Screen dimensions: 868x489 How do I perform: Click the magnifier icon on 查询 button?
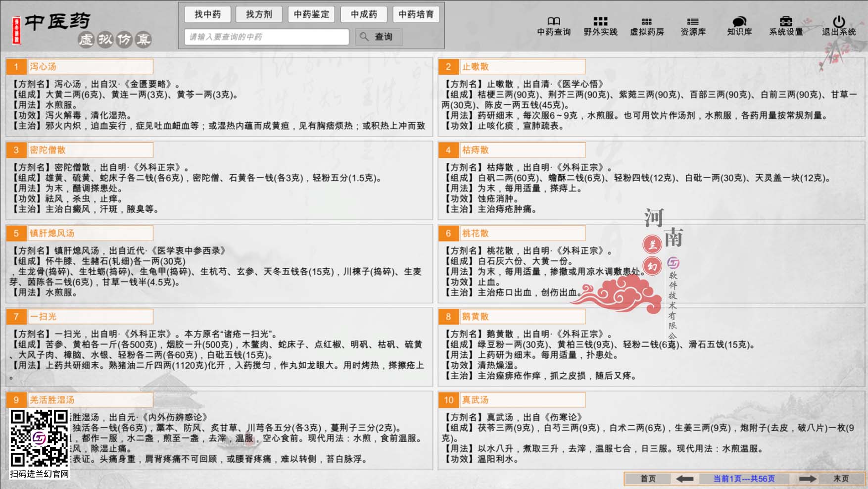click(x=365, y=37)
